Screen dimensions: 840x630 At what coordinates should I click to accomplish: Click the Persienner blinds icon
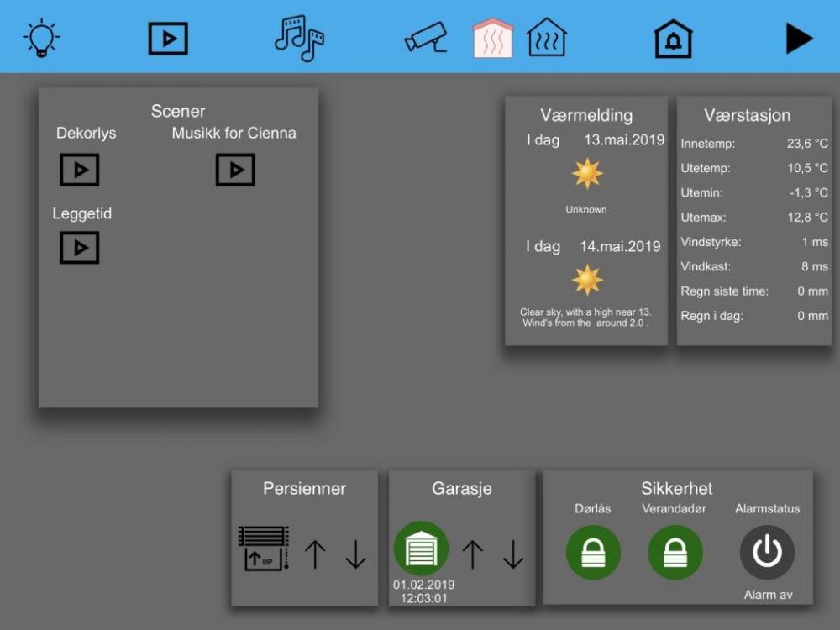pyautogui.click(x=264, y=549)
